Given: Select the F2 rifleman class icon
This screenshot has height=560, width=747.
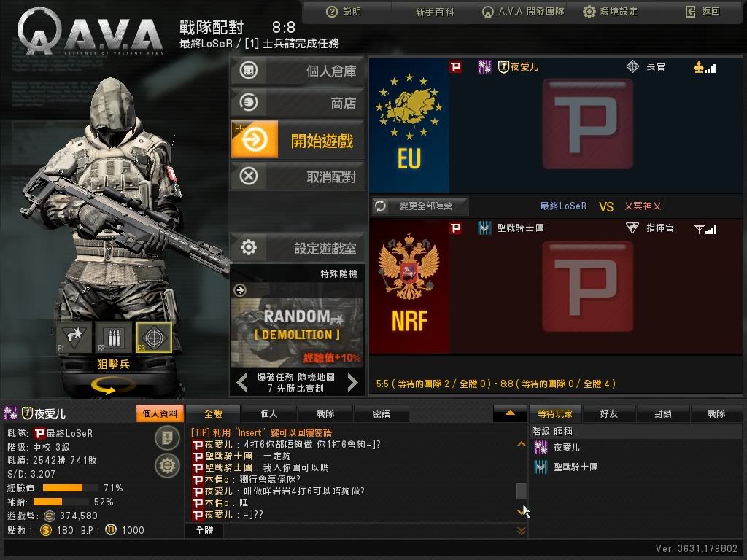Looking at the screenshot, I should [x=114, y=338].
